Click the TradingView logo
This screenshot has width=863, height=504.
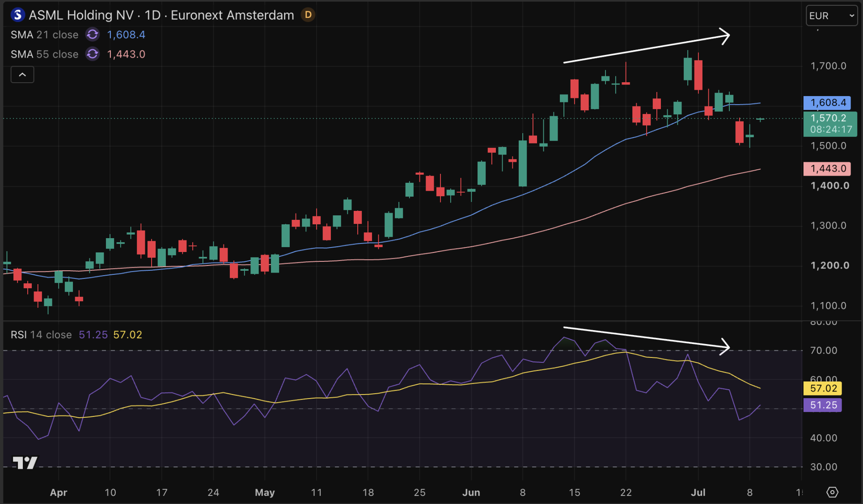click(x=25, y=462)
